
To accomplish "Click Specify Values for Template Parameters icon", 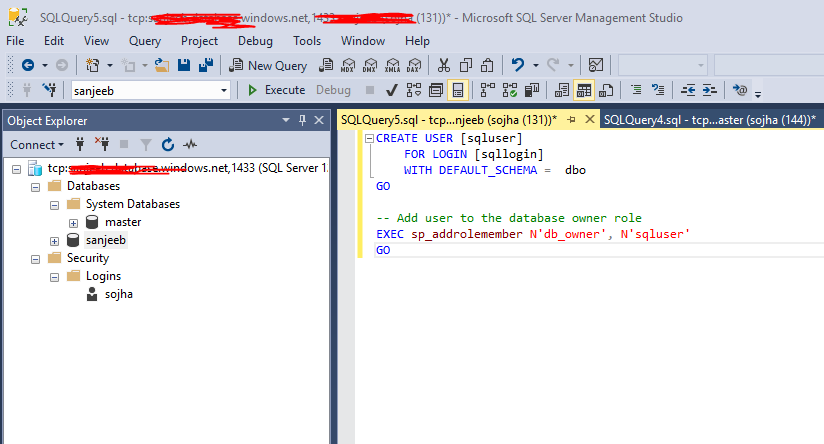I will click(x=739, y=90).
